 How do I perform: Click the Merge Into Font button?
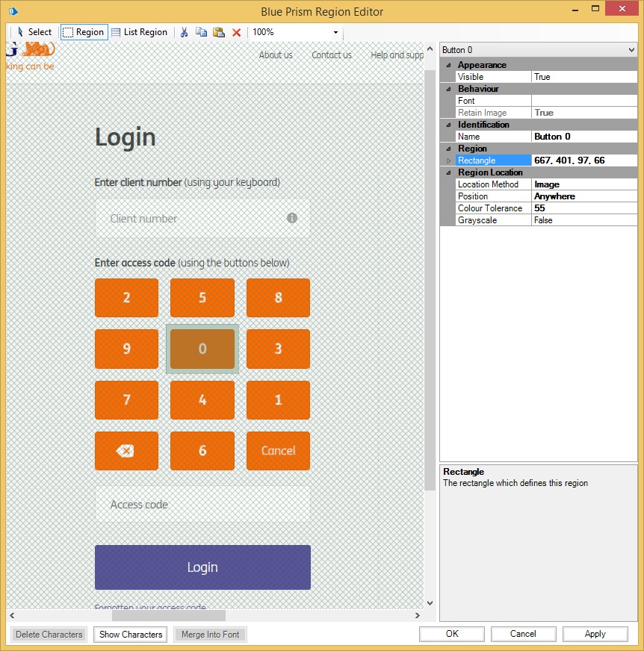[210, 635]
